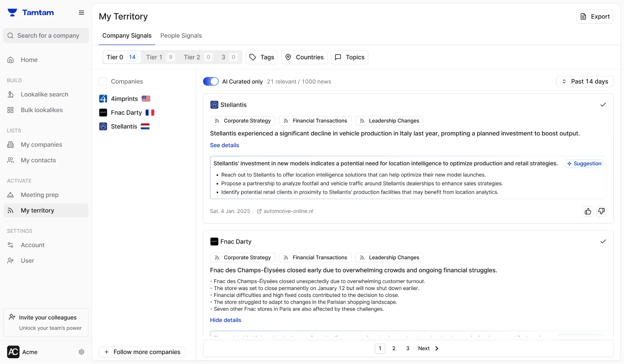The width and height of the screenshot is (624, 364).
Task: Click Follow more companies button
Action: 142,352
